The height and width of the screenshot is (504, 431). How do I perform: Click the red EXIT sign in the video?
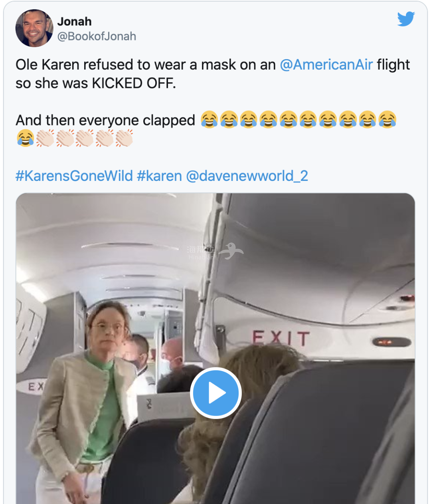[x=281, y=339]
